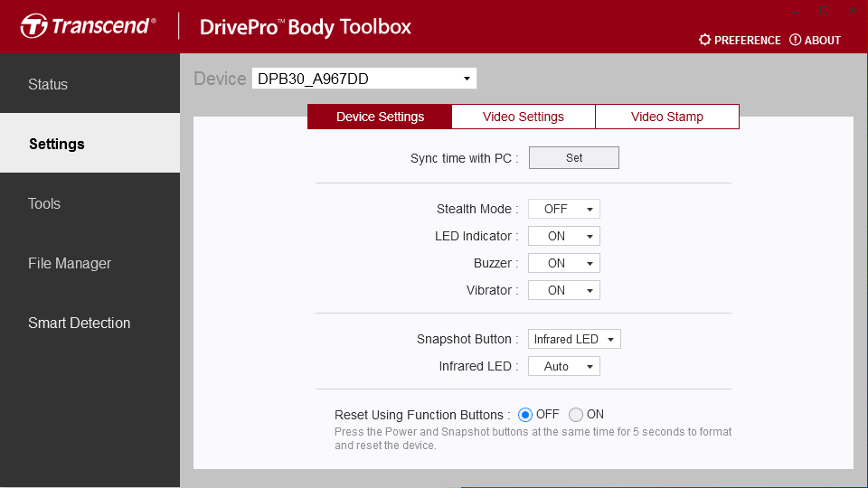Maximize the DrivePro Body Toolbox window
Image resolution: width=868 pixels, height=488 pixels.
pyautogui.click(x=825, y=11)
